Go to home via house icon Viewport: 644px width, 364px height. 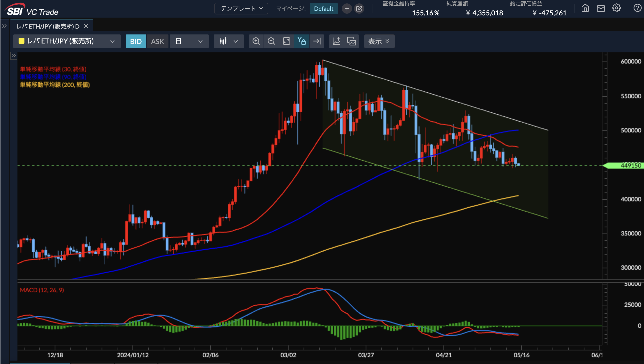point(585,8)
